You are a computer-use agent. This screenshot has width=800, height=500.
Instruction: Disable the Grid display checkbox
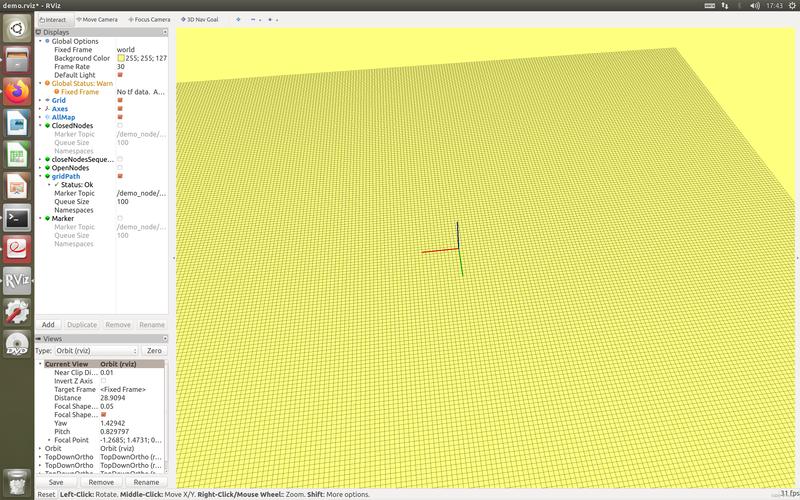(x=120, y=100)
